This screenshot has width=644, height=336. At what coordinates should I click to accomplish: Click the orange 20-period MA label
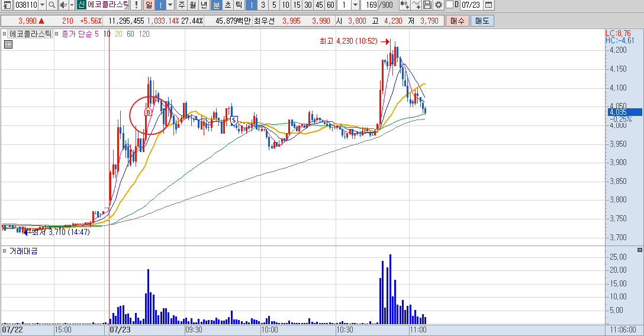[x=118, y=34]
